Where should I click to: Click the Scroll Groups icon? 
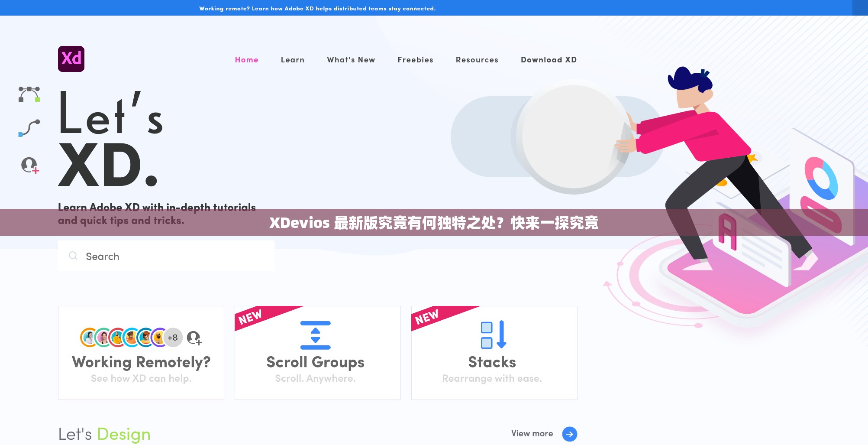coord(316,335)
